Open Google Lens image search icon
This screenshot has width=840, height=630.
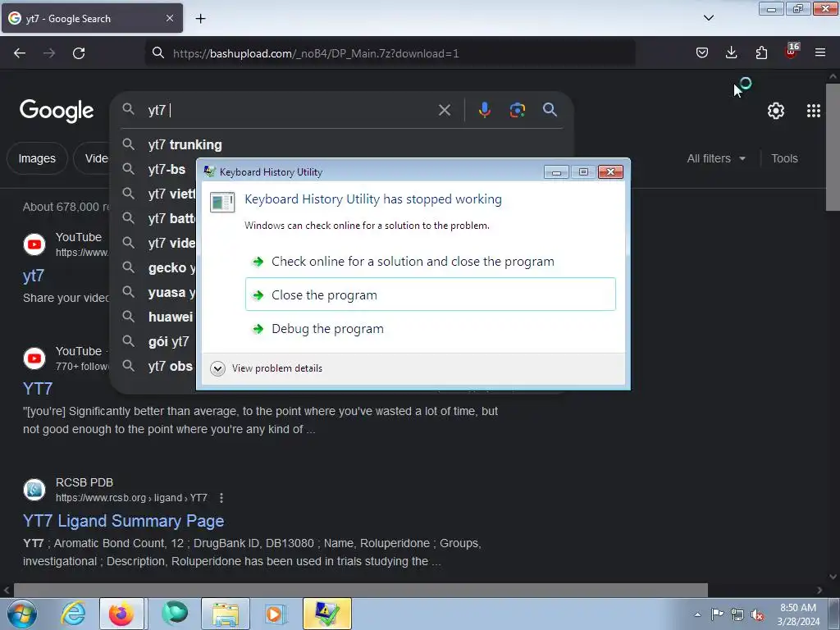[x=517, y=110]
